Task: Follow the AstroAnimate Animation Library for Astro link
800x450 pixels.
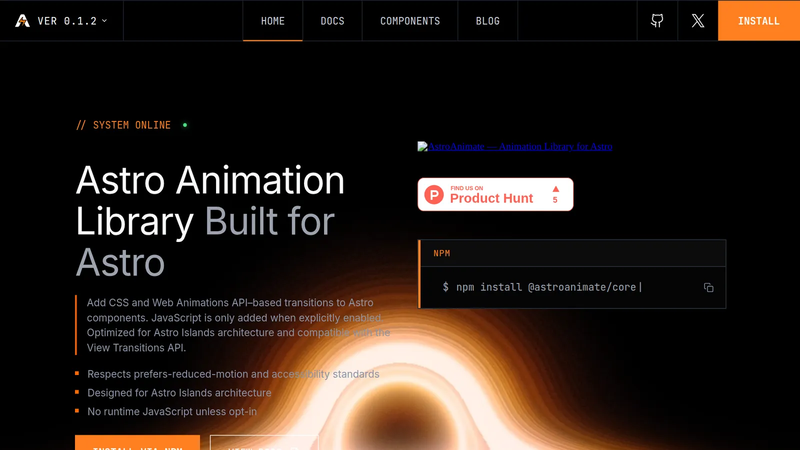Action: pos(515,146)
